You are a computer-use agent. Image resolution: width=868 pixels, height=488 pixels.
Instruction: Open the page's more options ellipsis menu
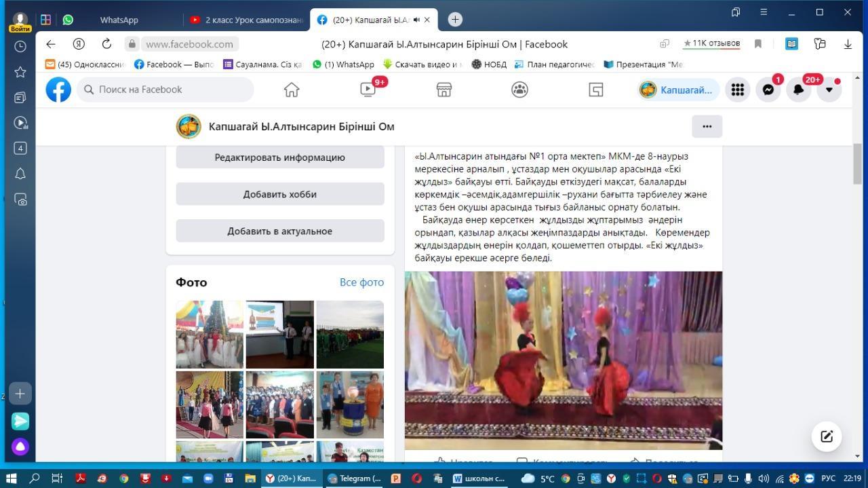coord(707,126)
